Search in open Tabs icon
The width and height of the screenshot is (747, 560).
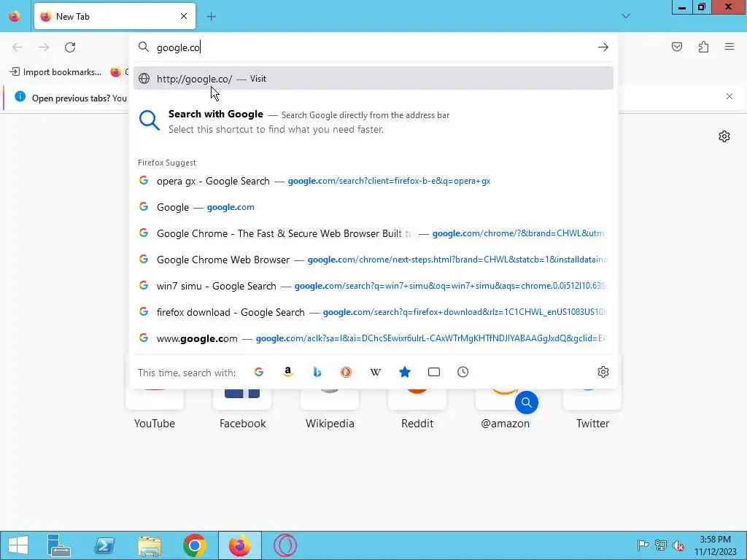pyautogui.click(x=433, y=372)
